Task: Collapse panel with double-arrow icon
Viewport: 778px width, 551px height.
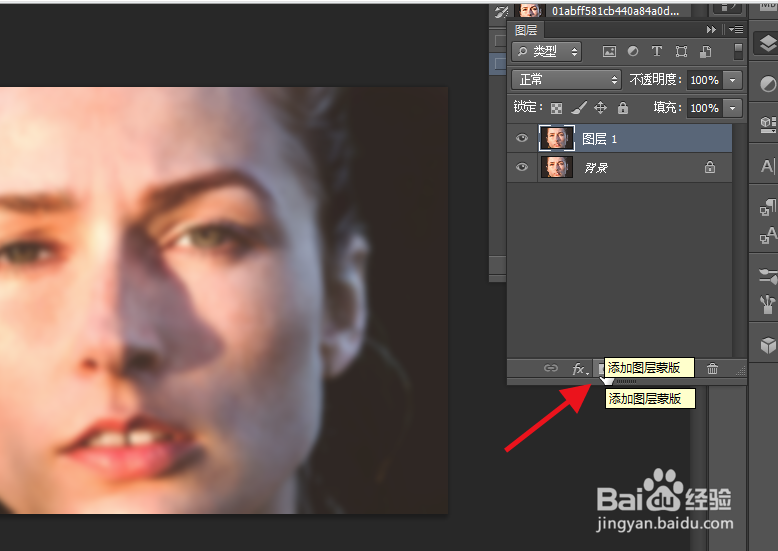Action: click(711, 30)
